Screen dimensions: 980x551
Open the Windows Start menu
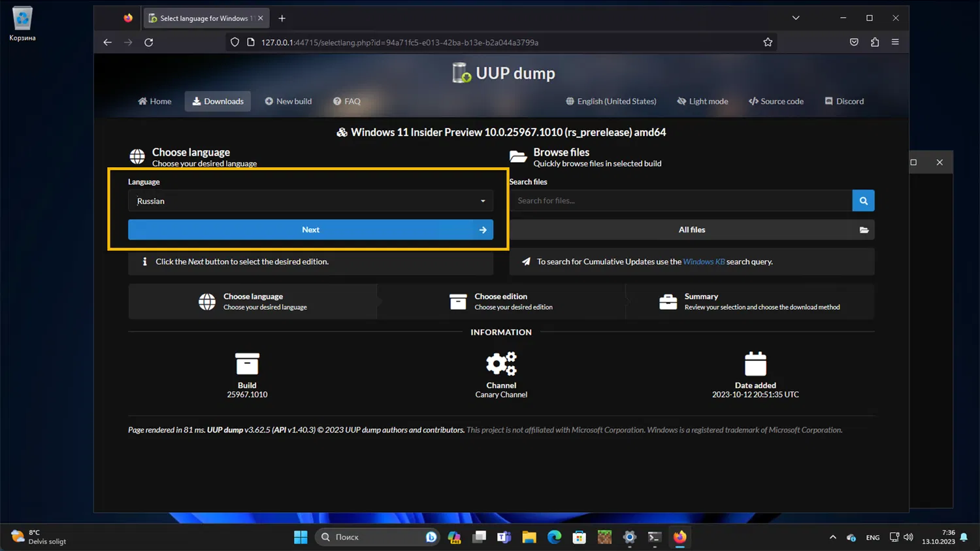301,537
